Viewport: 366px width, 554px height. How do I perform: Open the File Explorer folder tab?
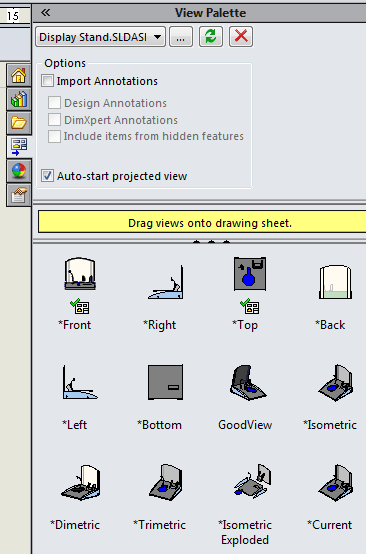click(x=19, y=123)
